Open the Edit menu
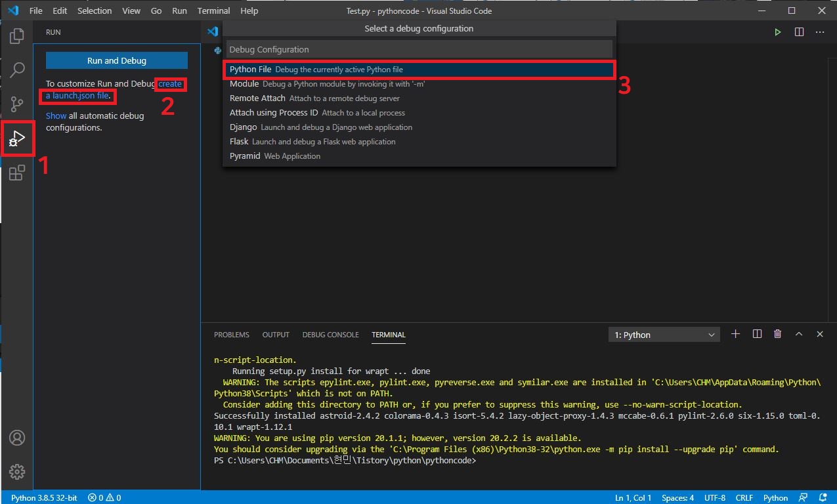This screenshot has height=504, width=837. click(x=60, y=11)
